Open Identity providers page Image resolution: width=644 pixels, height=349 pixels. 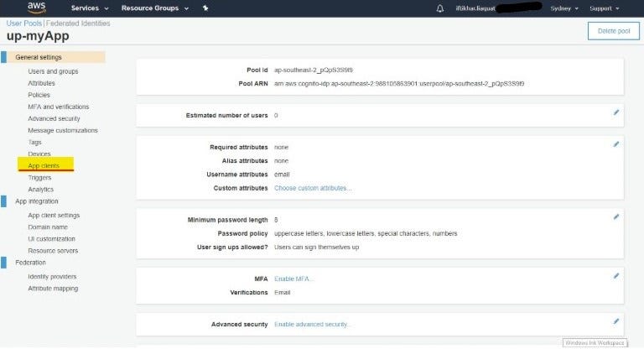point(52,277)
